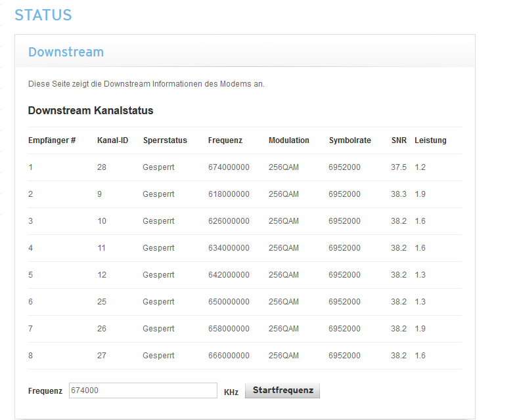Click Kanal-ID 25 cell
517x420 pixels.
point(102,302)
